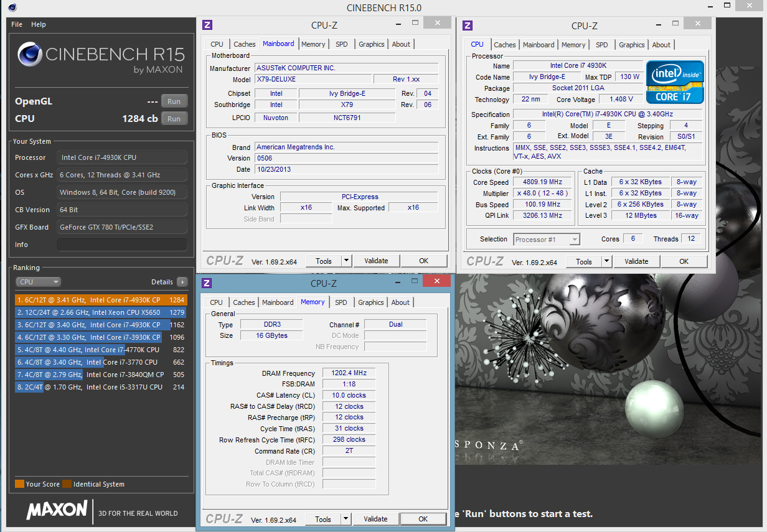Click Tools button in Mainboard window
The image size is (767, 532).
point(324,261)
